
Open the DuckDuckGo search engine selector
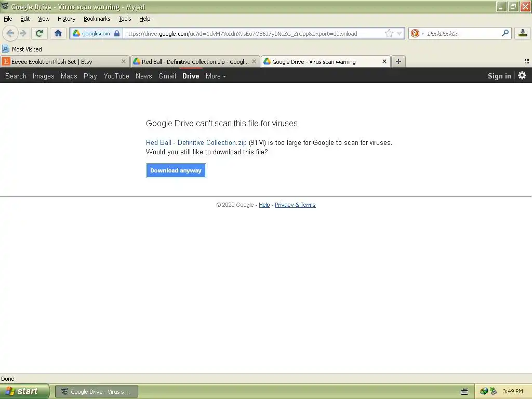click(417, 33)
